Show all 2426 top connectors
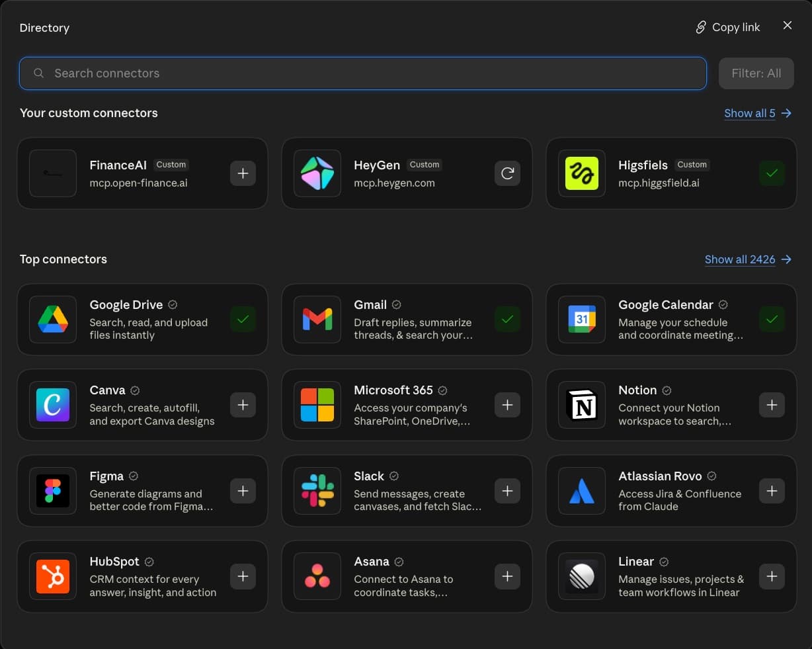Screen dimensions: 812x649 click(748, 259)
